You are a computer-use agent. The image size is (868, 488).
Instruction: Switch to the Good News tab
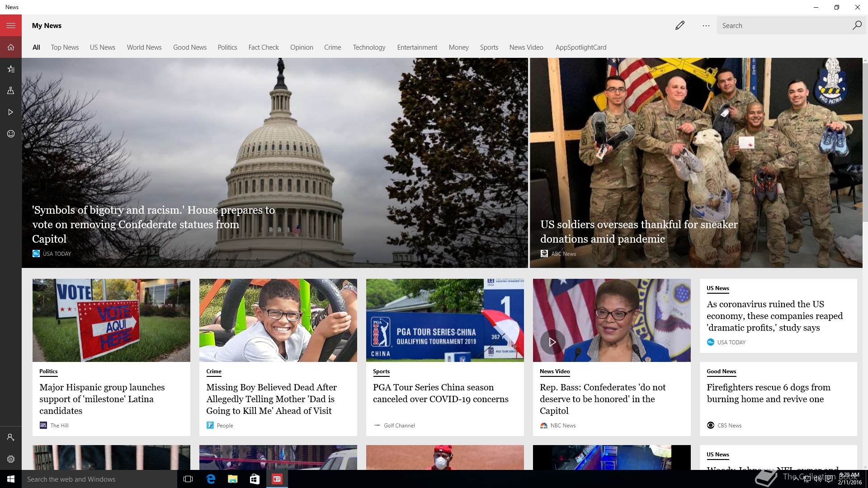click(190, 47)
